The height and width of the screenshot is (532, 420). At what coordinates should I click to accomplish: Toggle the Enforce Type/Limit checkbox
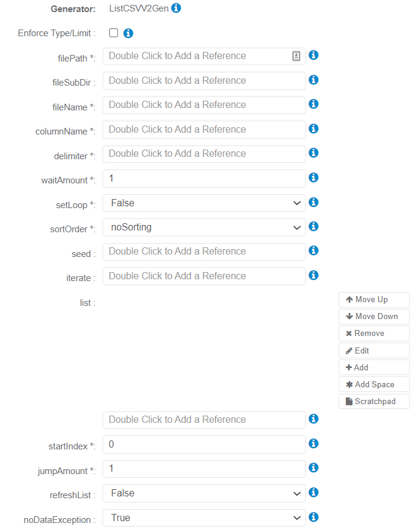point(113,33)
